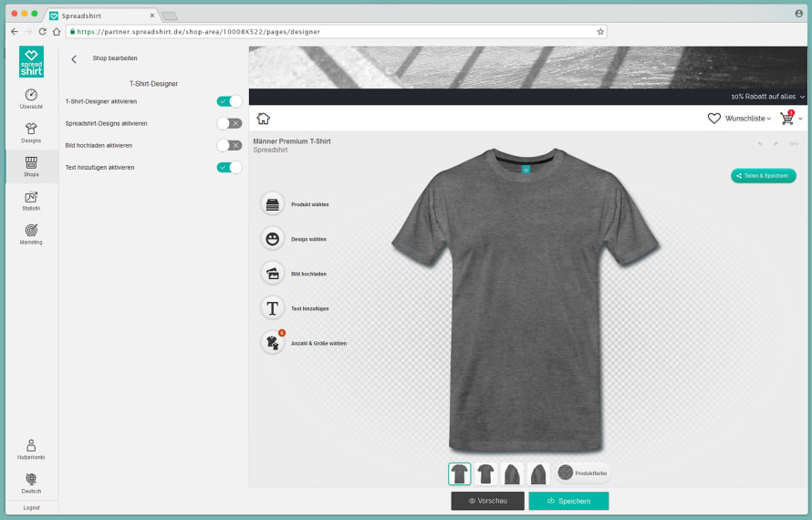Click the Produkt wählen icon
The height and width of the screenshot is (520, 812).
273,204
